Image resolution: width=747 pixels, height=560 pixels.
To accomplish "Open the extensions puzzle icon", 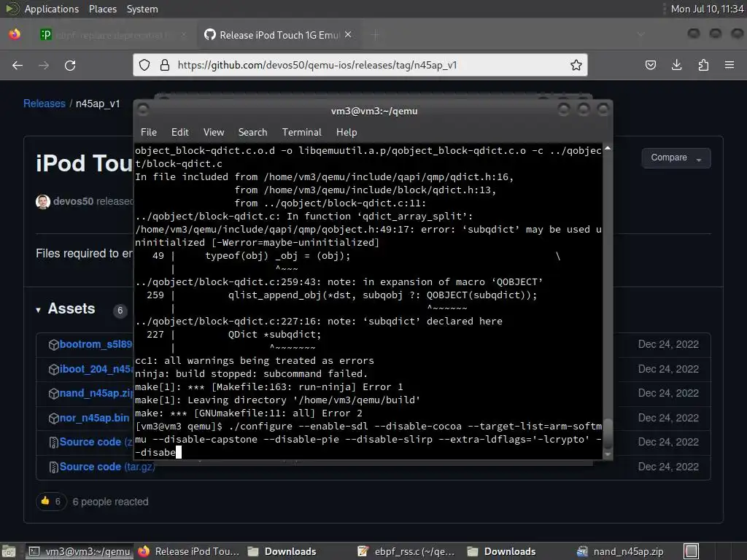I will tap(703, 65).
